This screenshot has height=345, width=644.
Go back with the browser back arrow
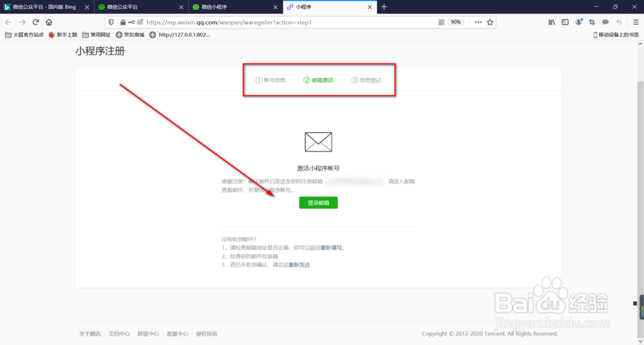coord(8,22)
